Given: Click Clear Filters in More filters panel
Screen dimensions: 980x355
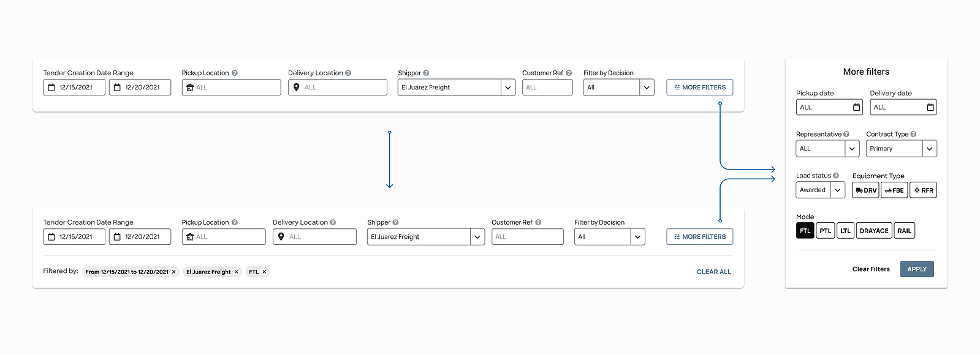Looking at the screenshot, I should coord(871,269).
